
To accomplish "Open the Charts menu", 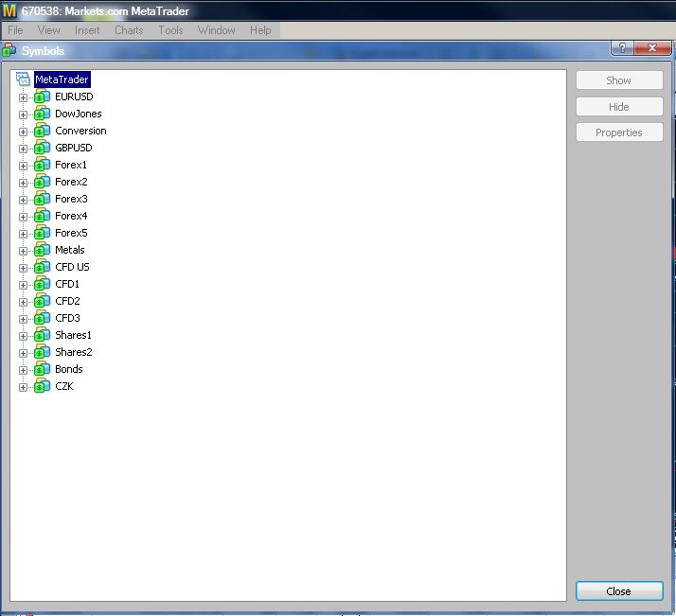I will pyautogui.click(x=129, y=30).
